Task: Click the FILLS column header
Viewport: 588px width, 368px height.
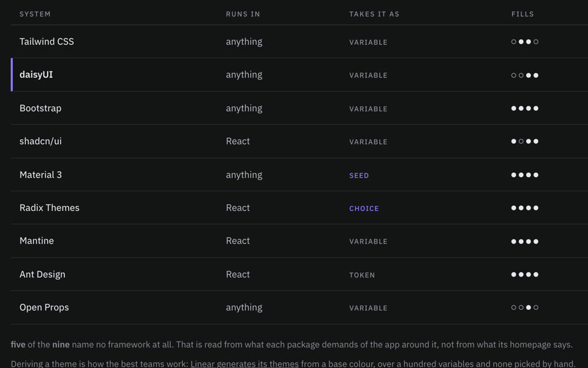Action: 522,14
